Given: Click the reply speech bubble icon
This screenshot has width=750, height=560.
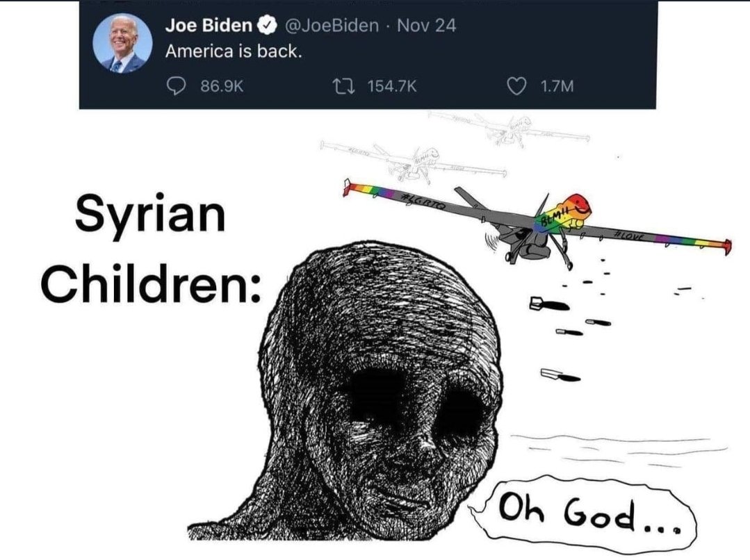Looking at the screenshot, I should pyautogui.click(x=177, y=86).
